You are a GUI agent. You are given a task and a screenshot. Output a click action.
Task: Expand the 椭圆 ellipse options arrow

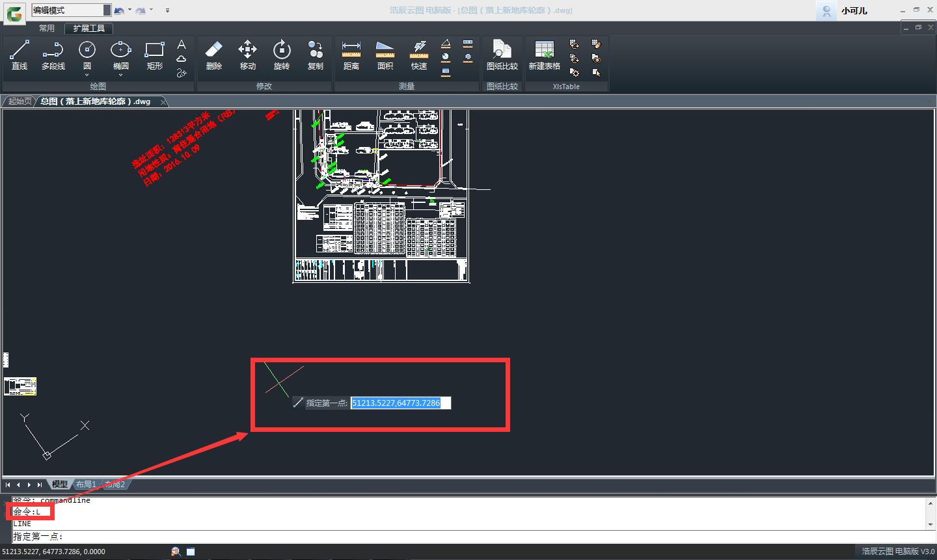pyautogui.click(x=120, y=75)
